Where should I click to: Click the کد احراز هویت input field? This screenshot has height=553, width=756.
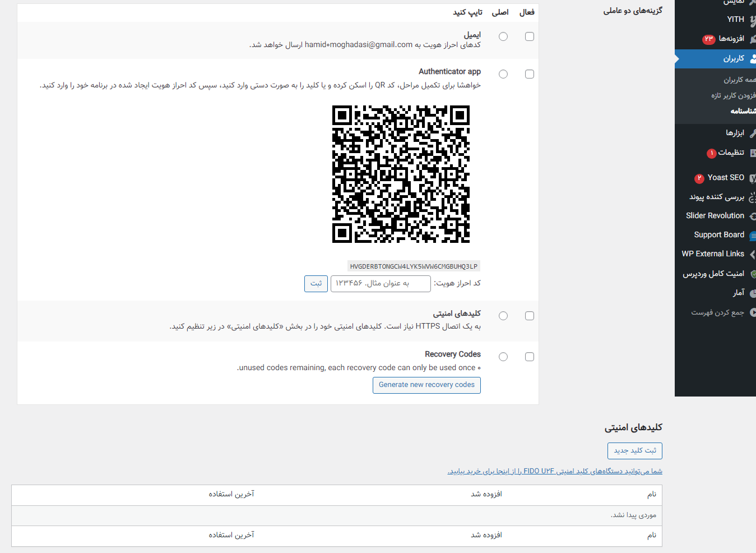coord(381,284)
